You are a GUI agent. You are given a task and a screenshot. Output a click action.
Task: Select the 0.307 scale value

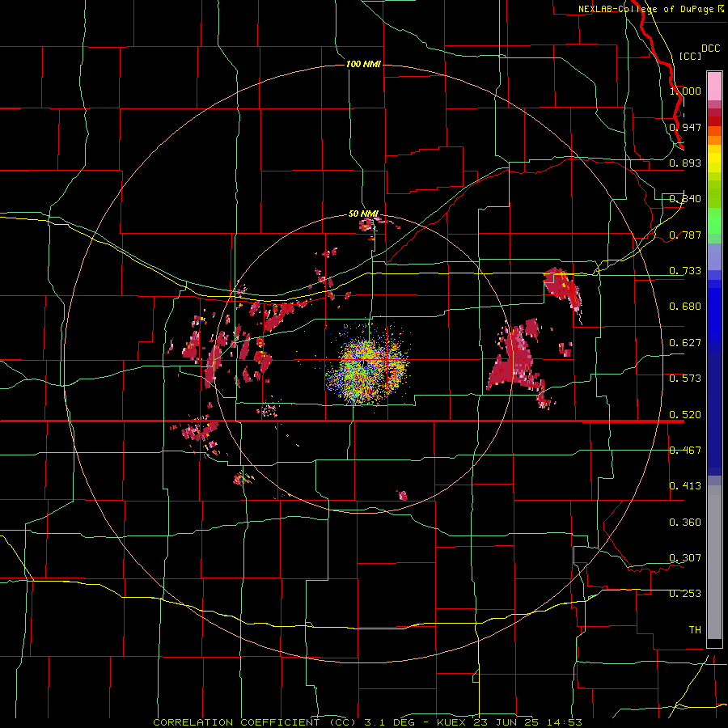685,558
